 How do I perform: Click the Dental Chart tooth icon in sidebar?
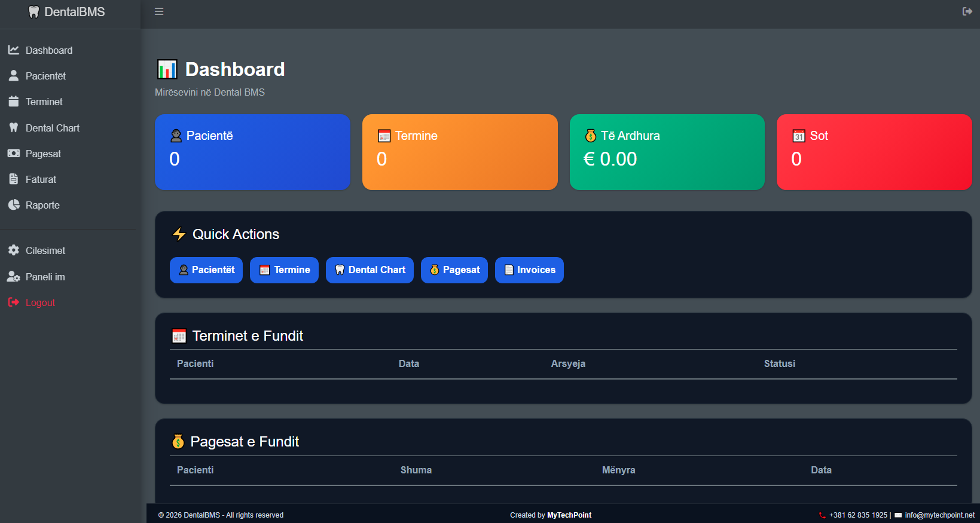pos(14,128)
